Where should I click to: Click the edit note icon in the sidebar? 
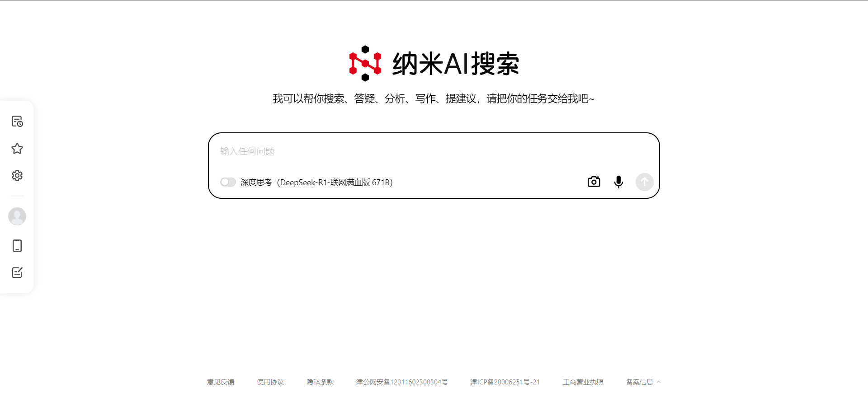point(17,272)
